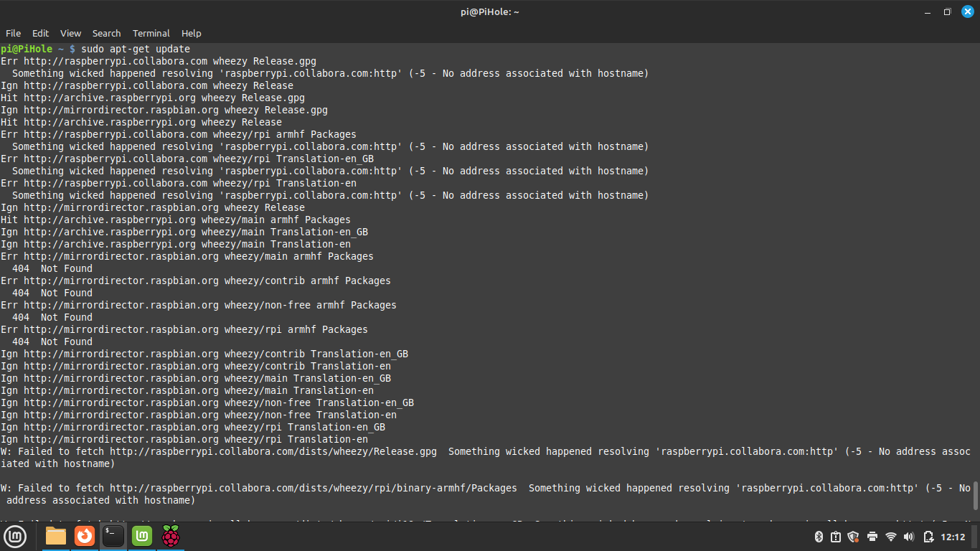This screenshot has width=980, height=551.
Task: Open the Wi-Fi network tray icon
Action: coord(891,537)
